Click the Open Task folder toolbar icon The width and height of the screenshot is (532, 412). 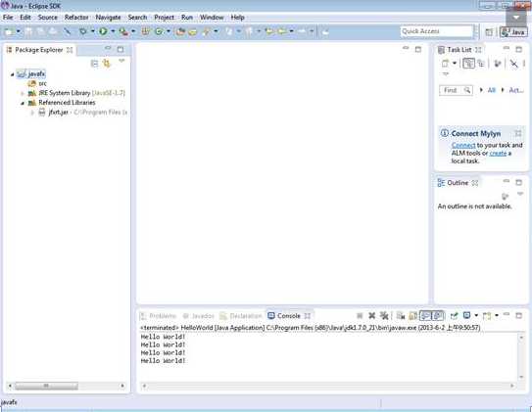193,31
